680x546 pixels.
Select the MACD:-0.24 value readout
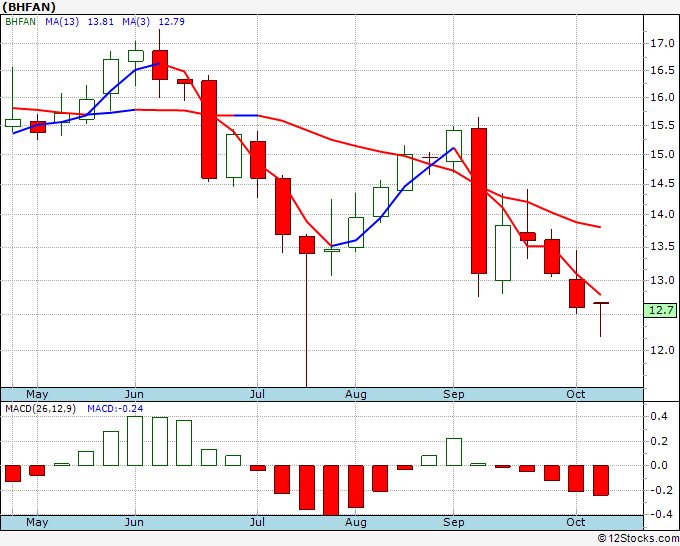[115, 409]
